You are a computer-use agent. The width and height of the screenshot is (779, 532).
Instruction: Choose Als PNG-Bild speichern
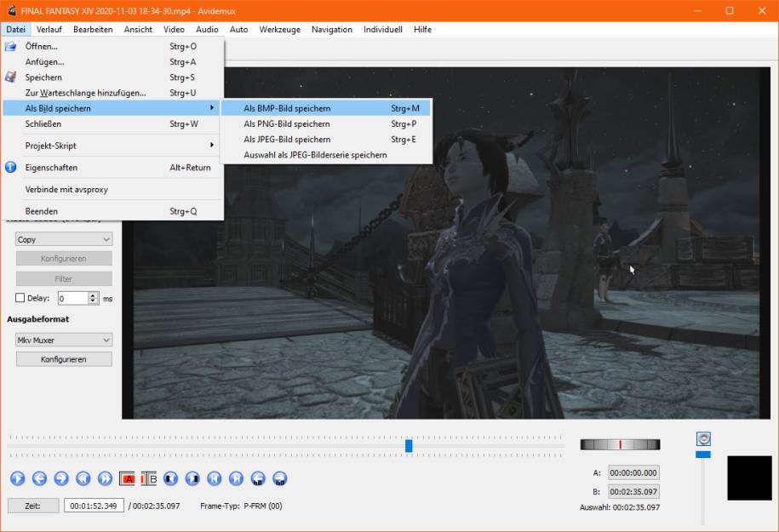coord(287,124)
